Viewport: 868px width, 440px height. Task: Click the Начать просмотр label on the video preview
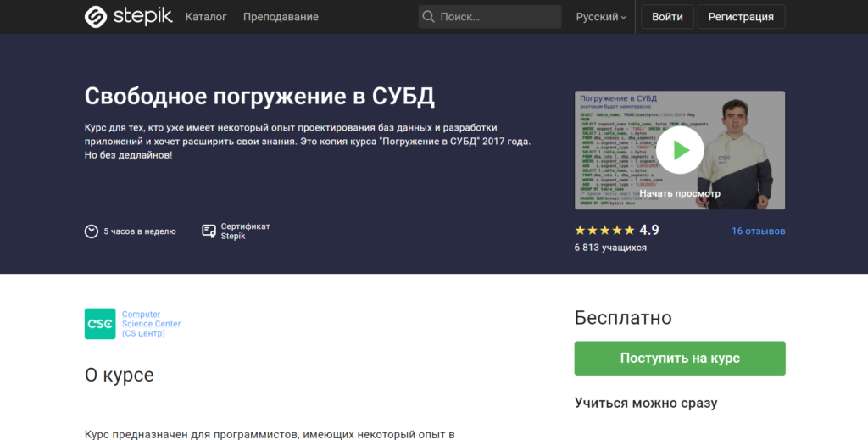[680, 193]
